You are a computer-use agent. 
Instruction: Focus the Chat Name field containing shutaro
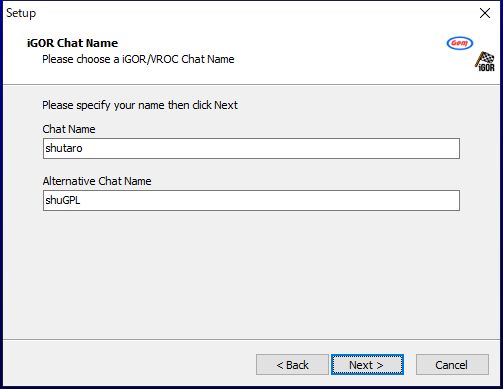tap(251, 148)
